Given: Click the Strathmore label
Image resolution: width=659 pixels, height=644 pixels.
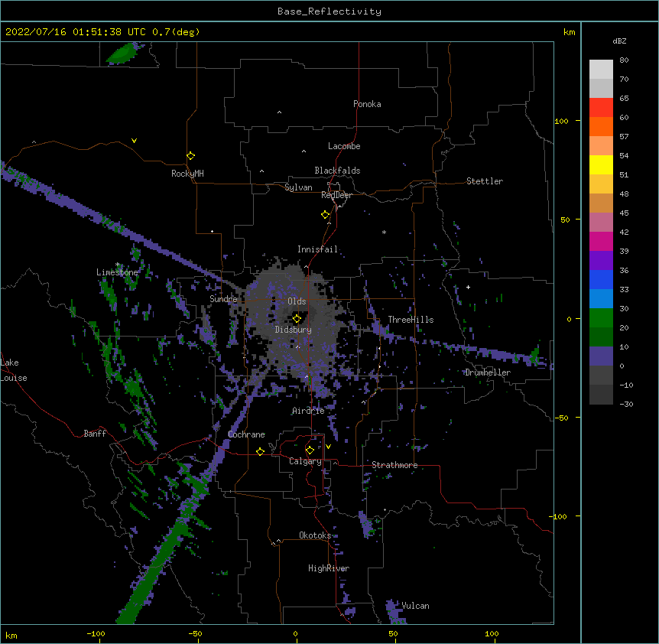Looking at the screenshot, I should (x=394, y=465).
